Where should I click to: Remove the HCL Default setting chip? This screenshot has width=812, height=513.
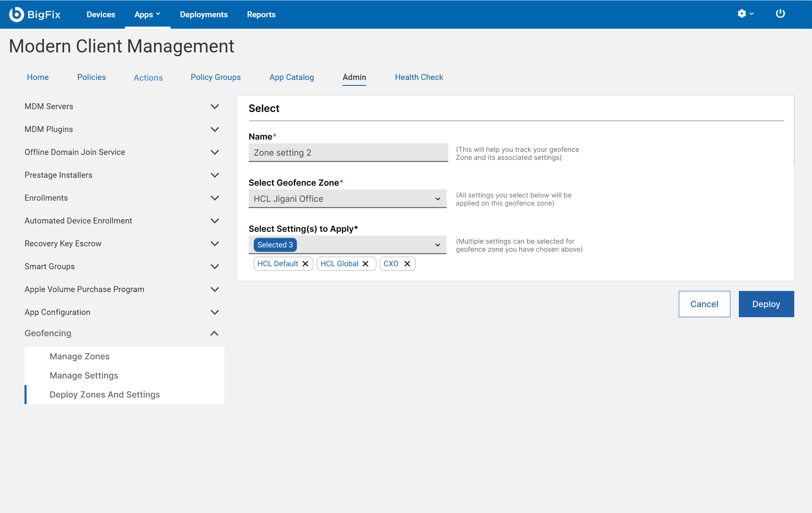tap(305, 264)
